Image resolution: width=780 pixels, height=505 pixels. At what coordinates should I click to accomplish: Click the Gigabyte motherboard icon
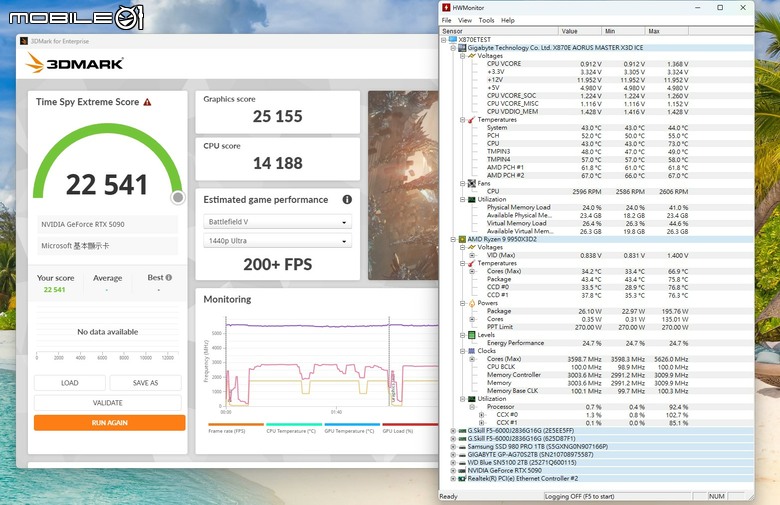point(462,48)
